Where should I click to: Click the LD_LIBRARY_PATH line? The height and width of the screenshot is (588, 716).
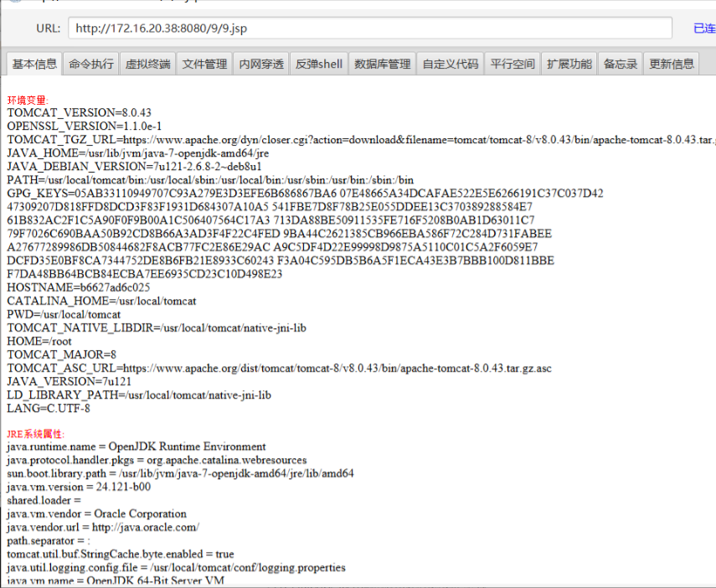pyautogui.click(x=139, y=395)
